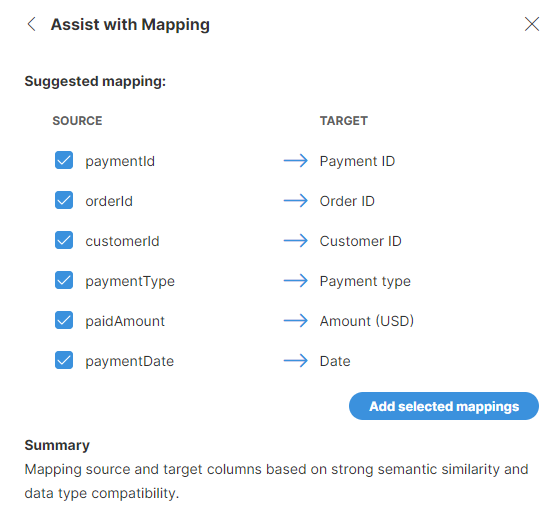Image resolution: width=559 pixels, height=509 pixels.
Task: Click the arrow icon pointing to Payment type
Action: click(296, 281)
